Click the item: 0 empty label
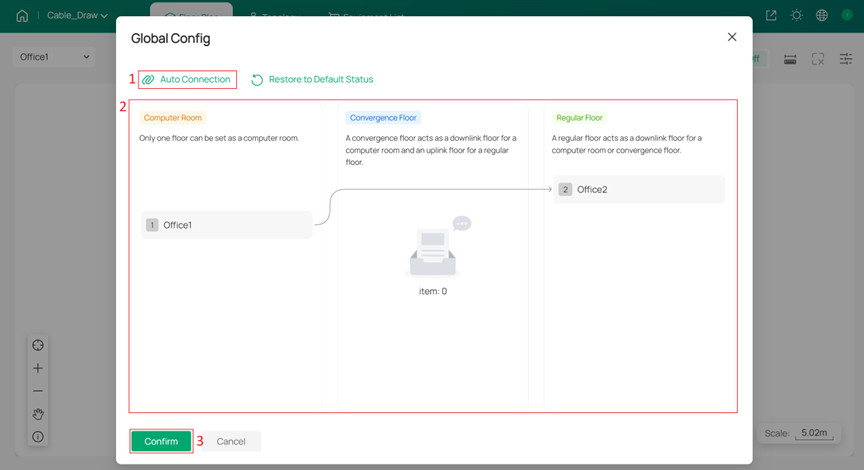The width and height of the screenshot is (864, 470). coord(433,291)
